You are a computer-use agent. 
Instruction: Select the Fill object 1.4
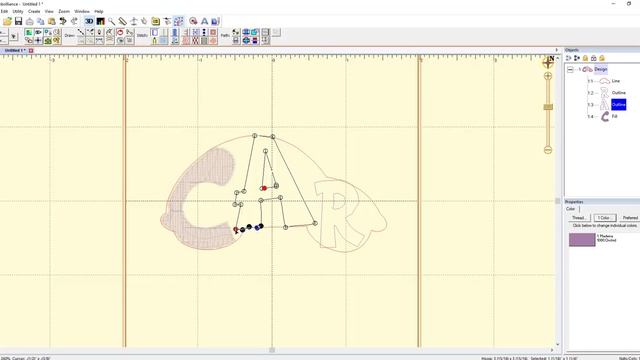[614, 116]
